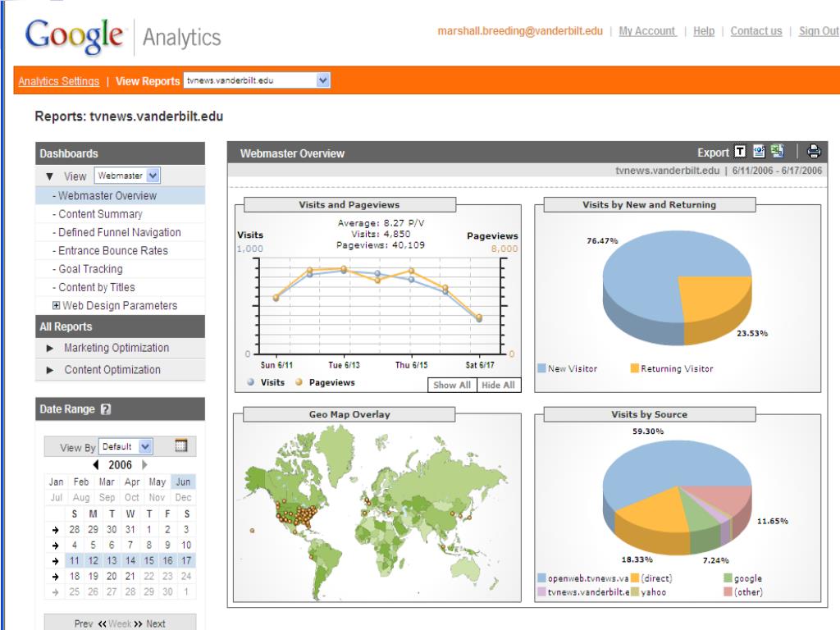This screenshot has width=840, height=630.
Task: Click the date range 6/11/2006 - 6/17/2006 text
Action: [x=777, y=171]
